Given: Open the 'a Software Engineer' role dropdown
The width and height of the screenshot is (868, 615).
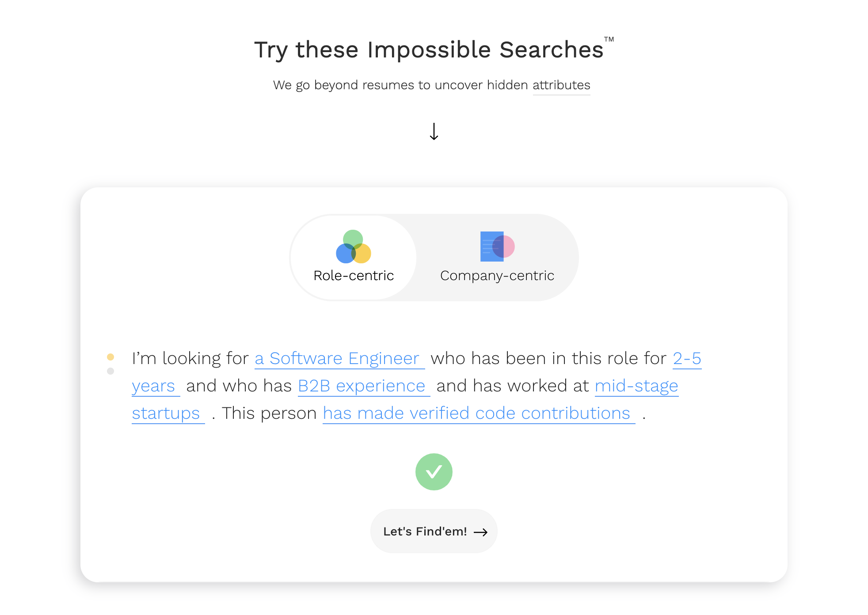Looking at the screenshot, I should tap(339, 358).
